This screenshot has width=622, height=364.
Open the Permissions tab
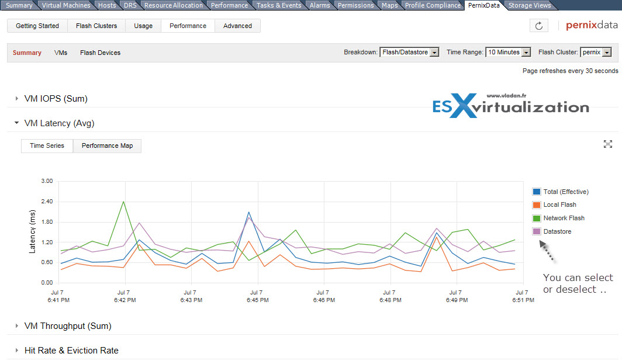(x=356, y=5)
